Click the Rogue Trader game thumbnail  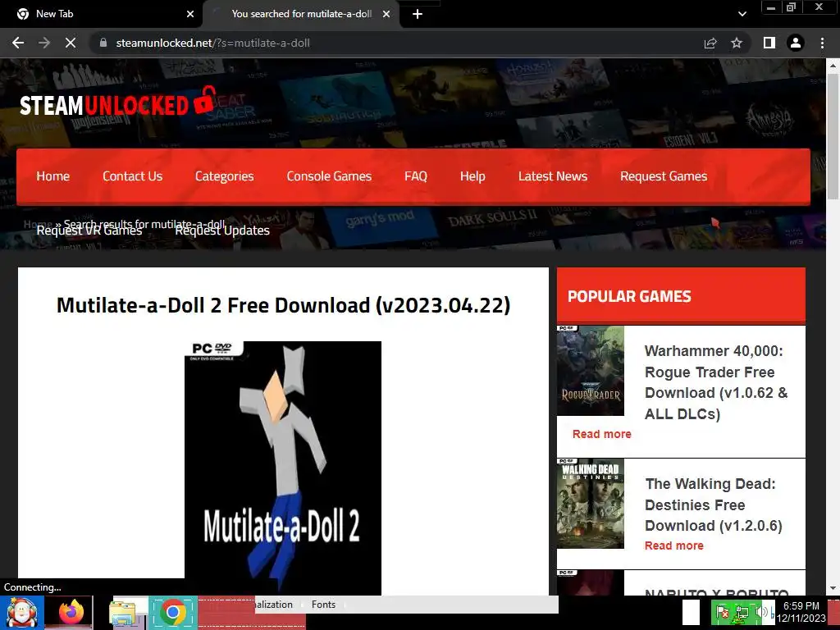pyautogui.click(x=591, y=370)
